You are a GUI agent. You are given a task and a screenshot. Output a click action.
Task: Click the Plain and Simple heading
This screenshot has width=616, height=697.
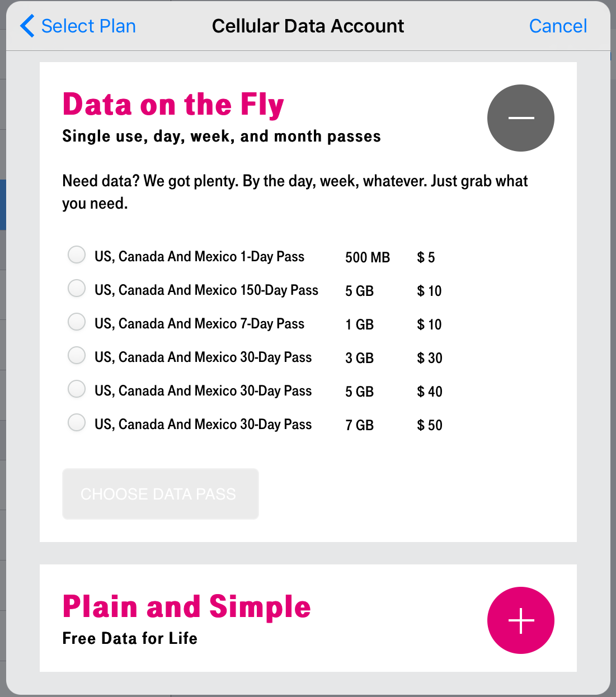(x=186, y=607)
